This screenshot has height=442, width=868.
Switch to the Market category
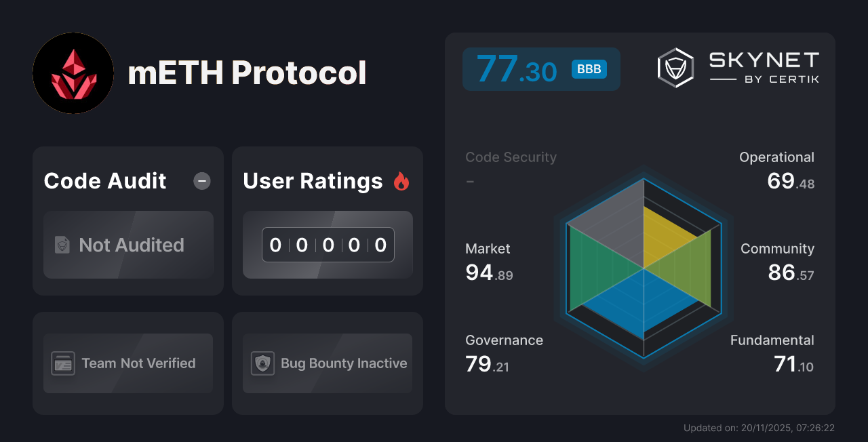(x=488, y=261)
